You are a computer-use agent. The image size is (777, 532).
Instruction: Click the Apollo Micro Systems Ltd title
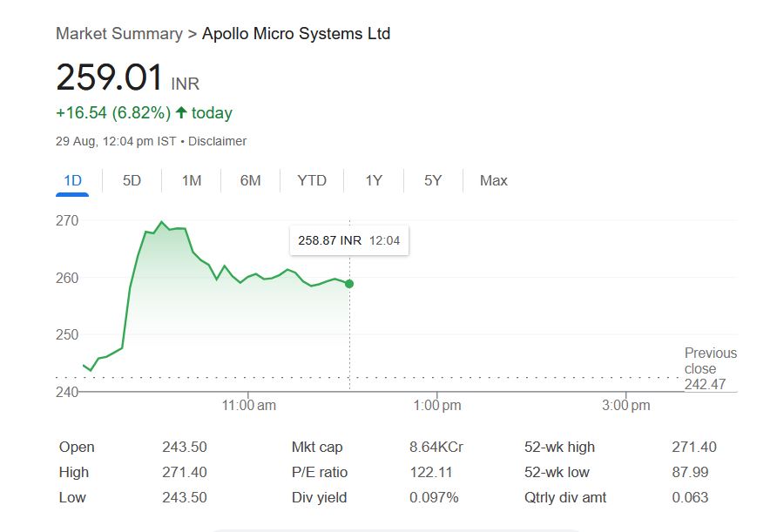click(x=296, y=34)
